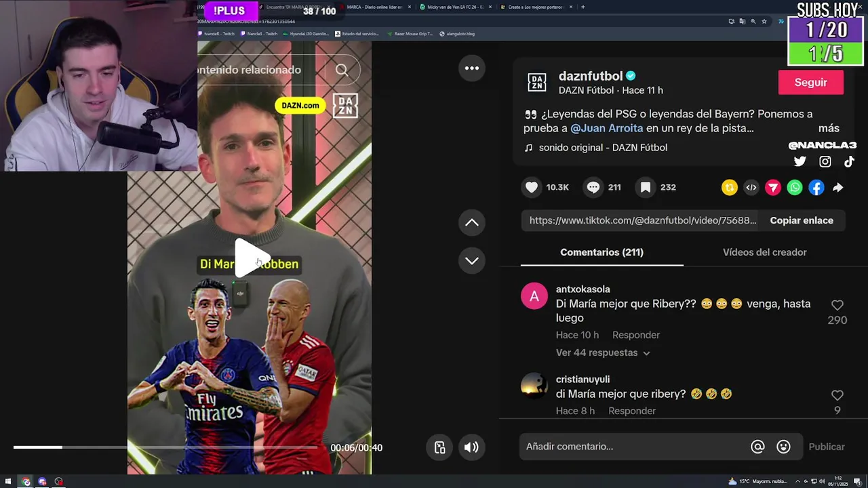The height and width of the screenshot is (488, 868).
Task: Open cristianuyuli's username
Action: [583, 380]
